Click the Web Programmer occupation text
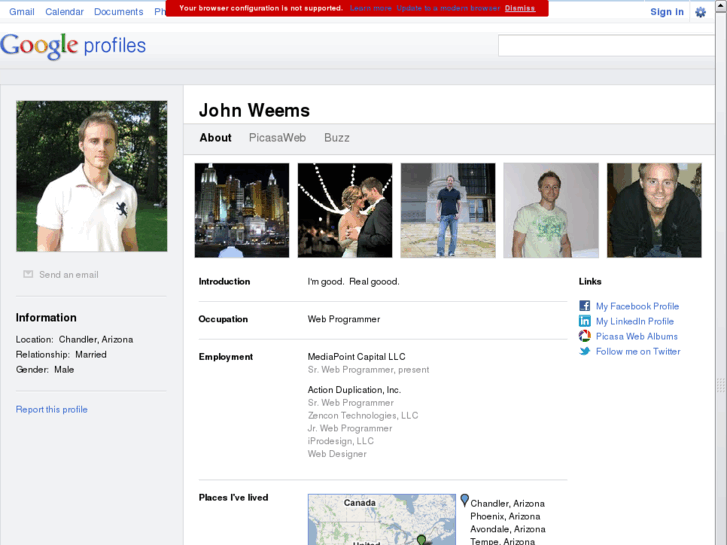Viewport: 727px width, 545px height. point(344,319)
